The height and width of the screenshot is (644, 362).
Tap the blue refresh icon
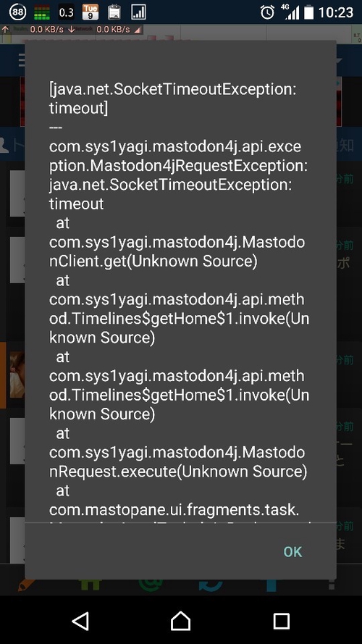(211, 585)
